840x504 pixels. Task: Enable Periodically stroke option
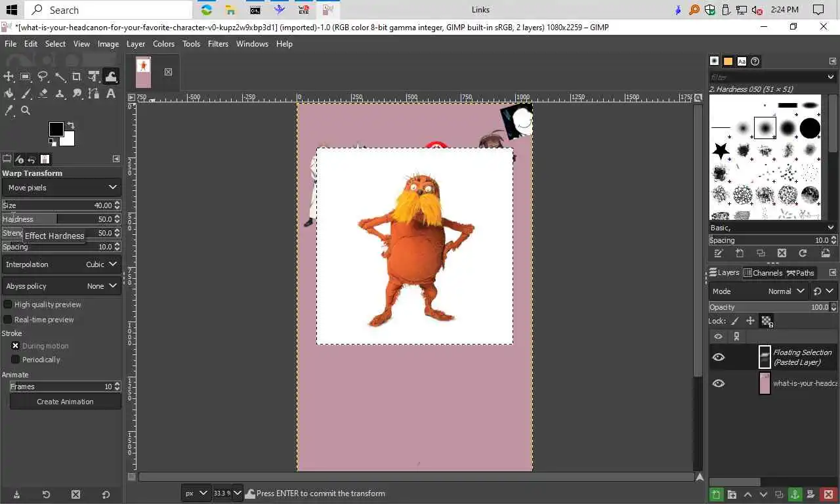point(15,360)
